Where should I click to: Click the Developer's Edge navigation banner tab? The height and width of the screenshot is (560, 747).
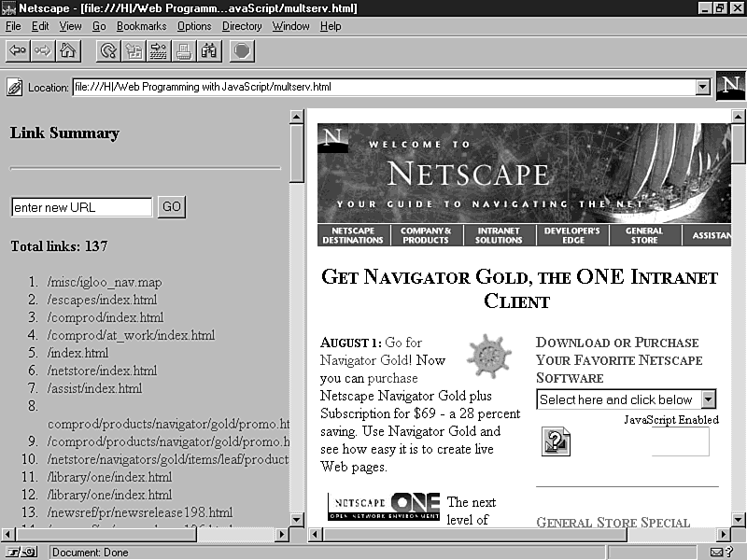point(571,235)
